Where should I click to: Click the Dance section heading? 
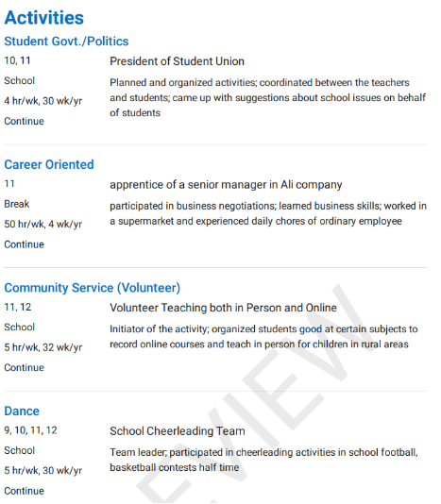click(x=22, y=412)
